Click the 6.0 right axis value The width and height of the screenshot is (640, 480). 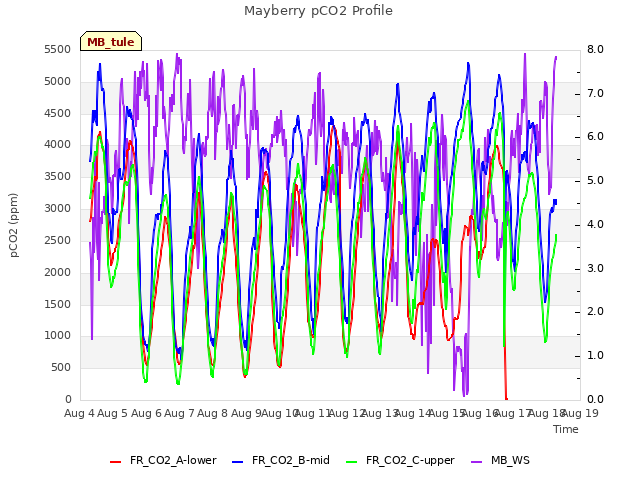(x=596, y=137)
